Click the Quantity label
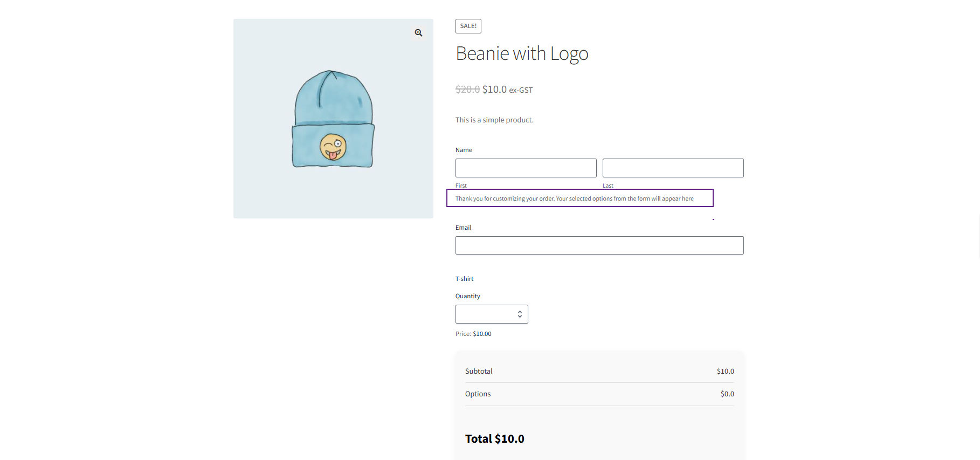 (x=467, y=296)
